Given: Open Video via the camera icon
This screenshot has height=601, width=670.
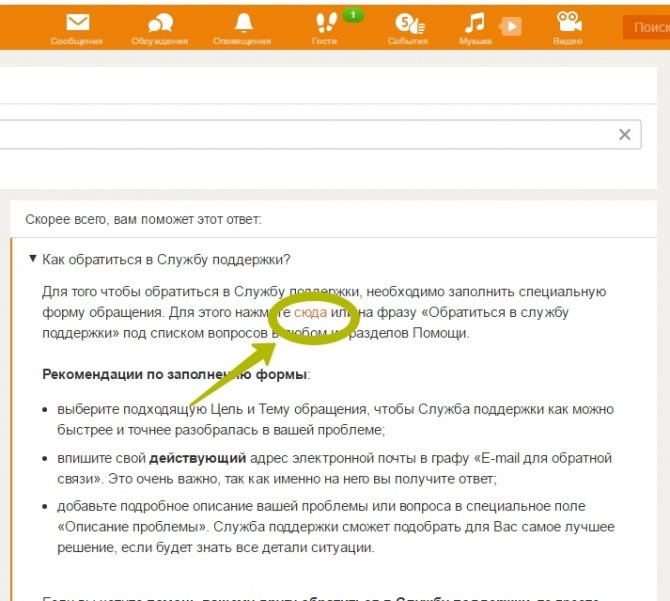Looking at the screenshot, I should tap(569, 22).
